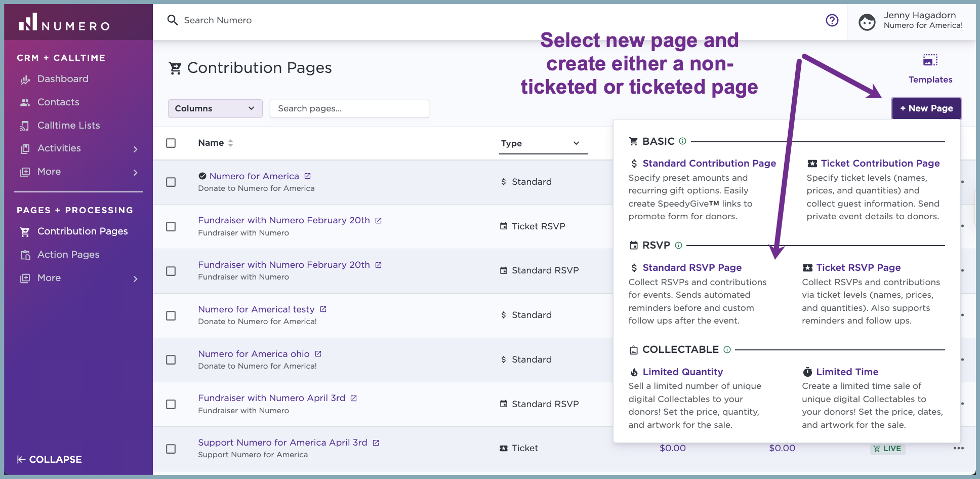Open external link for Support Numero for America April 3rd
Screen dimensions: 980x479
376,443
